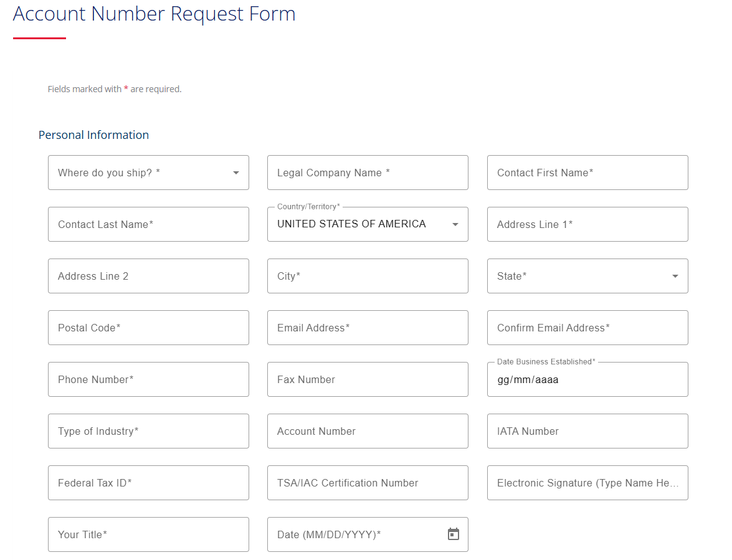The height and width of the screenshot is (560, 732).
Task: Expand the 'Where do you ship?' dropdown
Action: [x=148, y=173]
